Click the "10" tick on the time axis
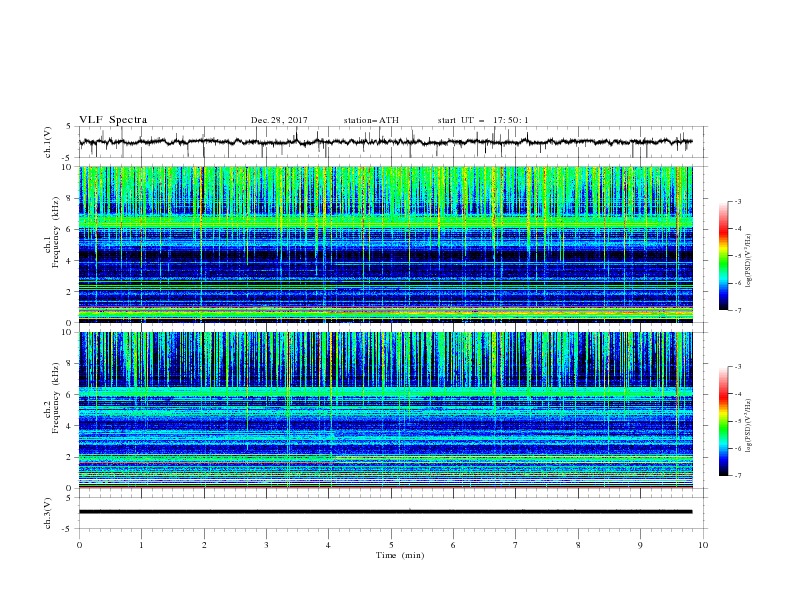 [703, 545]
